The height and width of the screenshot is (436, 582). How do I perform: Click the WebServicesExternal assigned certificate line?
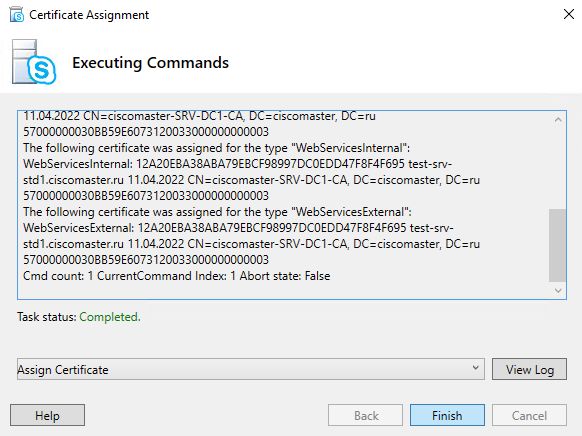coord(218,212)
